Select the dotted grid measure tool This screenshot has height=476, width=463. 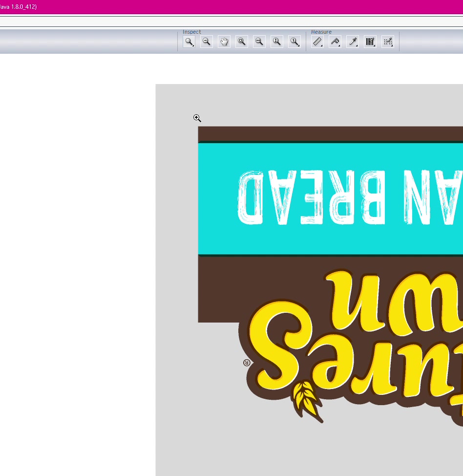(388, 42)
